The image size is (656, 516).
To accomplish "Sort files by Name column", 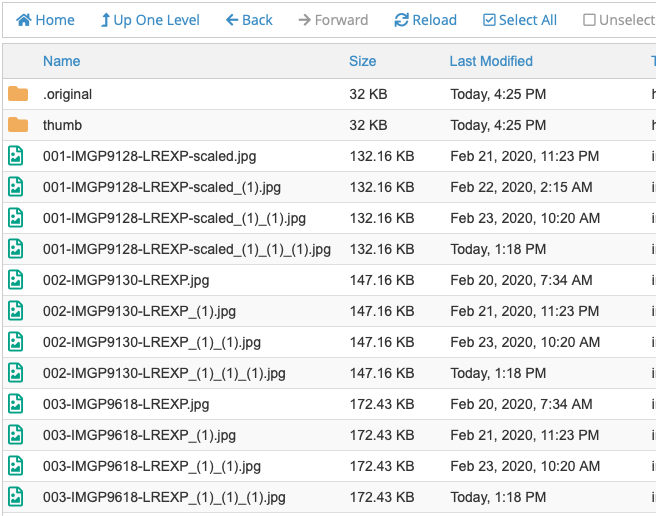I will 61,61.
